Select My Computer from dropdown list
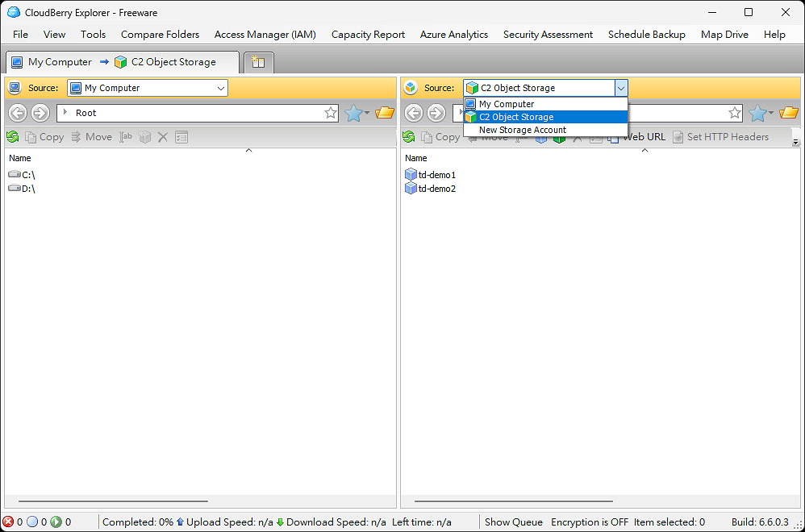 pos(545,104)
